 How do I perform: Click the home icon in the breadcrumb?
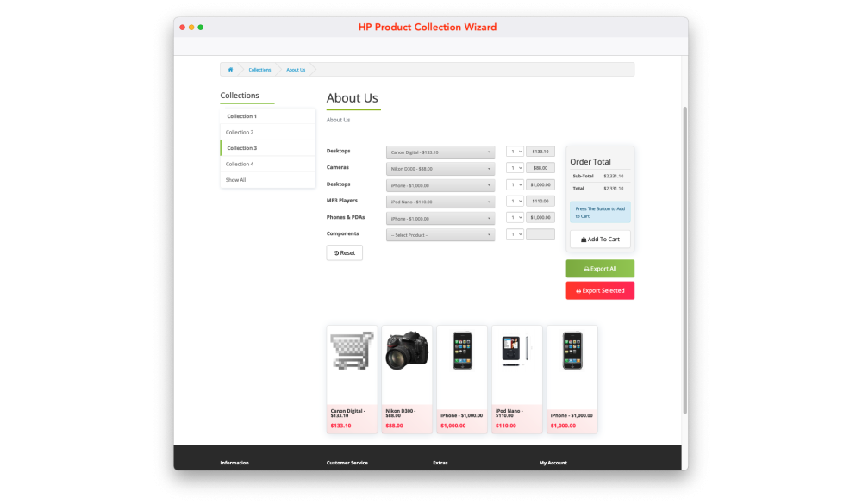point(230,70)
